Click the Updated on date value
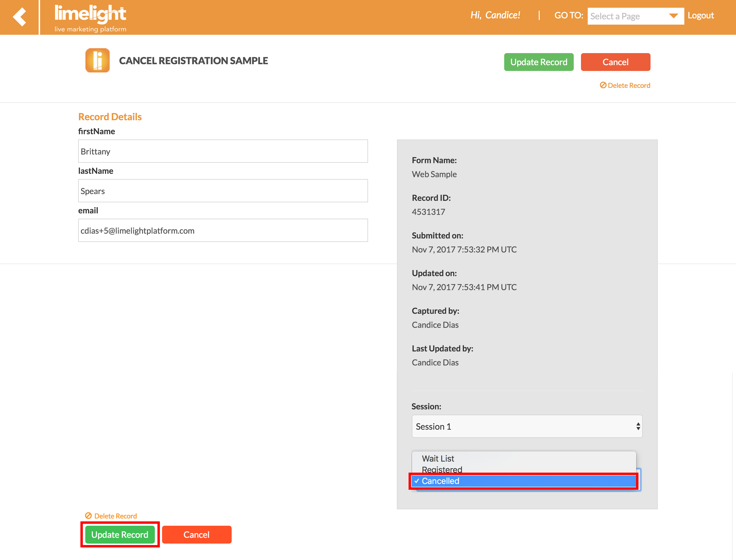This screenshot has width=736, height=560. pyautogui.click(x=464, y=287)
